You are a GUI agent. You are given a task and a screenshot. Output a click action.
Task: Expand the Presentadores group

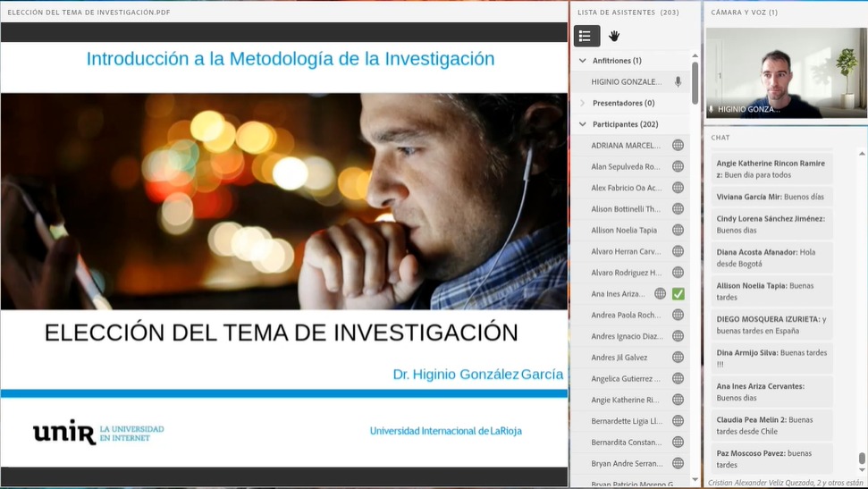point(583,103)
